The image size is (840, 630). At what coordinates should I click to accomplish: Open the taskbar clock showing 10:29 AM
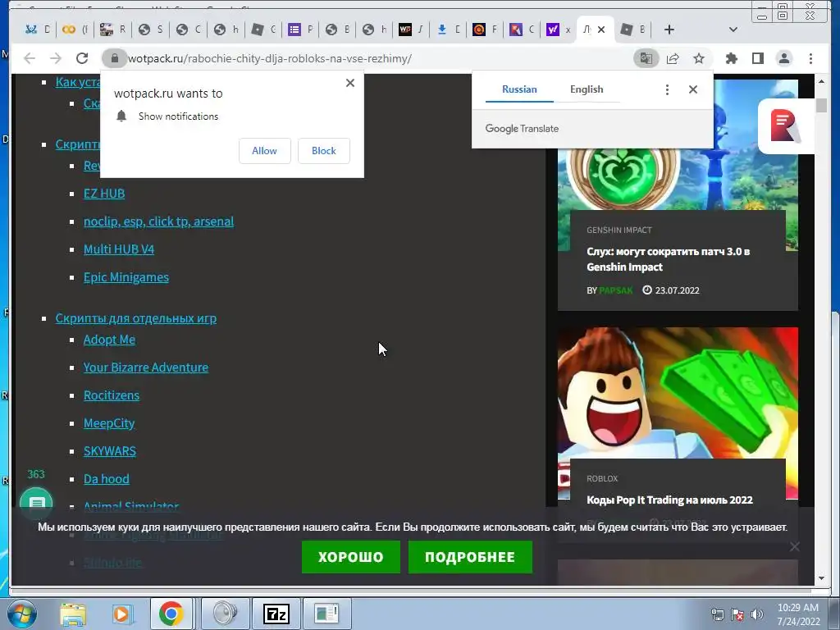click(798, 614)
